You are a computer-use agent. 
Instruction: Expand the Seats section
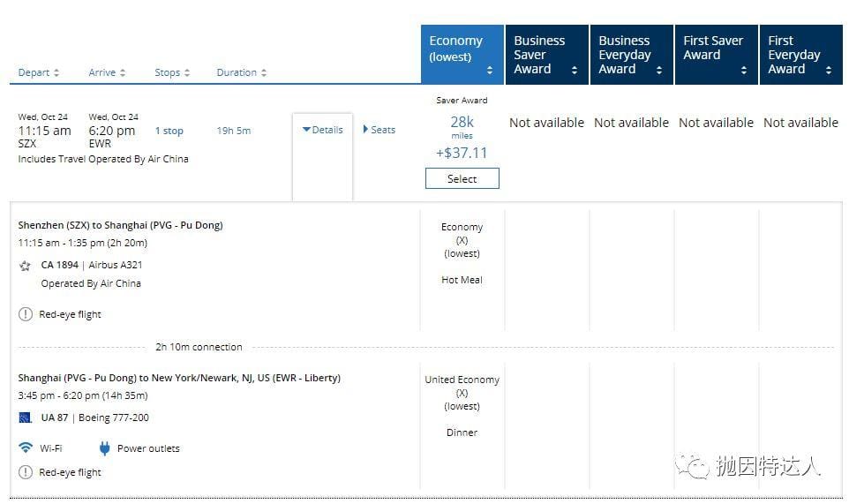379,130
